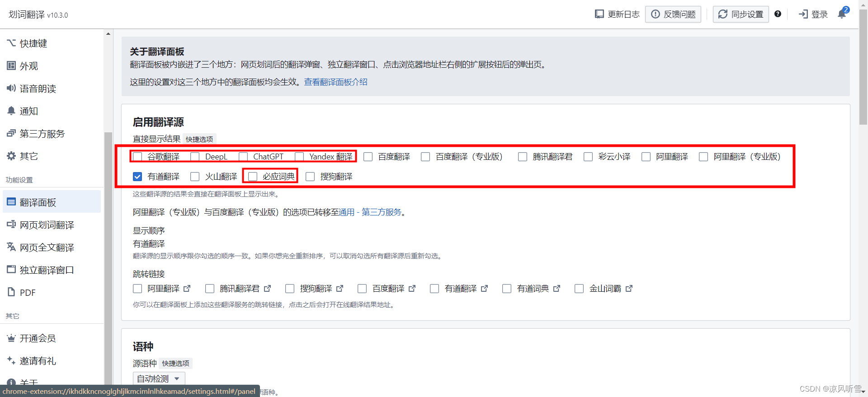Click the 第三方服务 icon in sidebar

[11, 133]
